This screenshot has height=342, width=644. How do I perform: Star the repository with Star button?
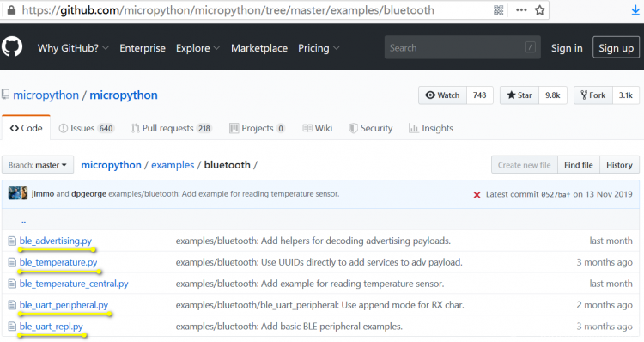[x=519, y=95]
